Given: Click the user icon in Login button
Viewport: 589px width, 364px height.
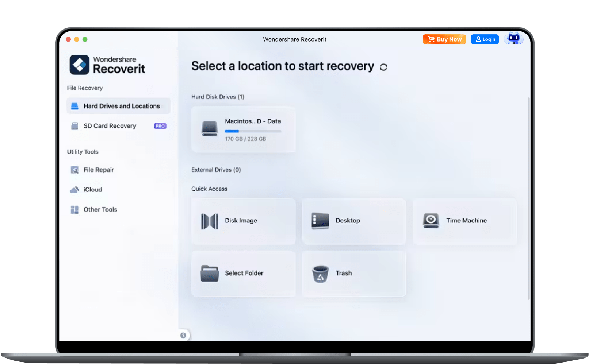Looking at the screenshot, I should click(x=478, y=39).
